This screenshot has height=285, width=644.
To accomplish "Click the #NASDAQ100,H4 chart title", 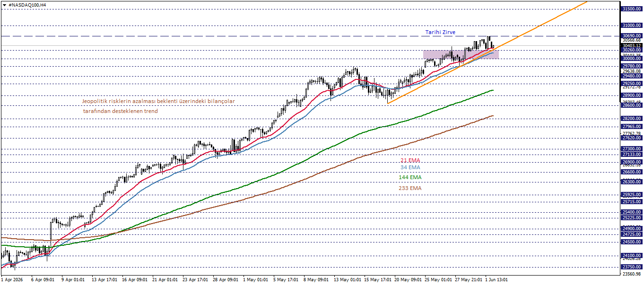I will [27, 5].
